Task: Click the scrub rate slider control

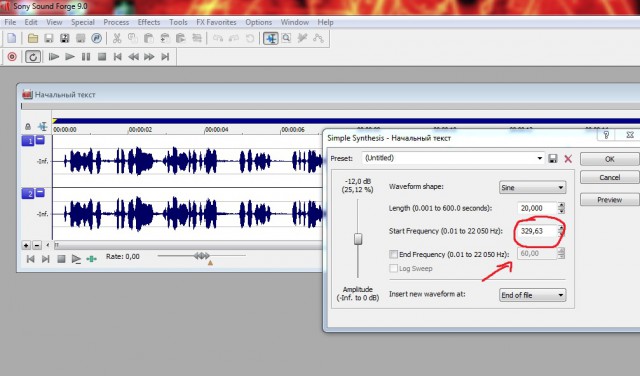Action: tap(202, 256)
